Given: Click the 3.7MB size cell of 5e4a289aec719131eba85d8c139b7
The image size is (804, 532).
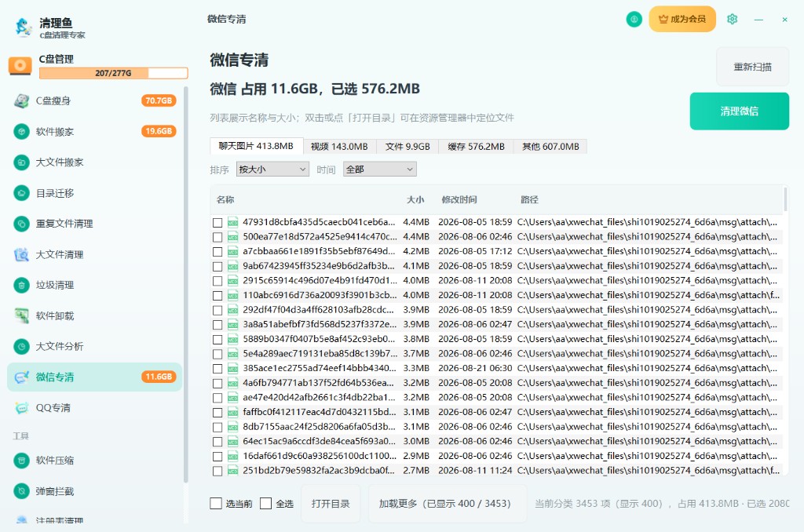Looking at the screenshot, I should pos(416,354).
